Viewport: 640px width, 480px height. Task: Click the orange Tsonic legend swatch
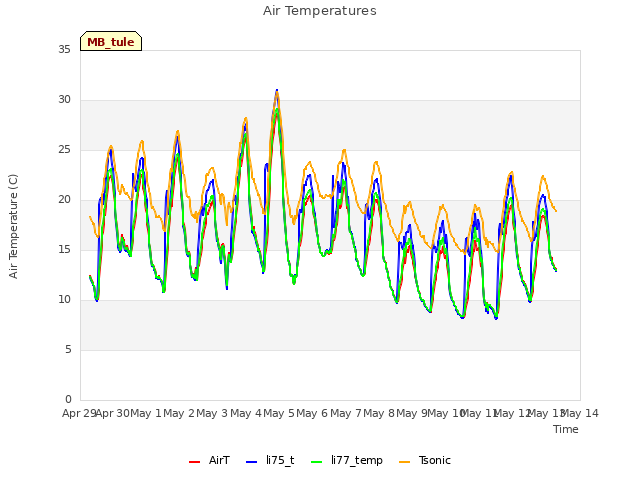pyautogui.click(x=404, y=462)
